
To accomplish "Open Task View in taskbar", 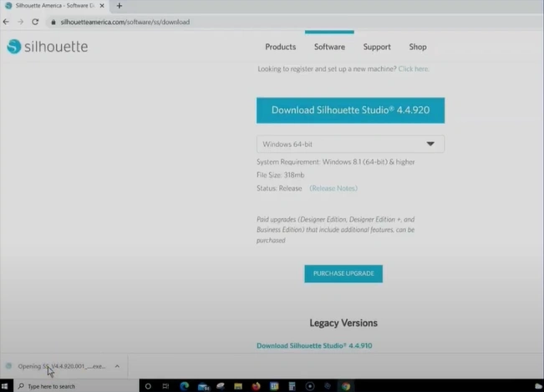I will pyautogui.click(x=165, y=386).
